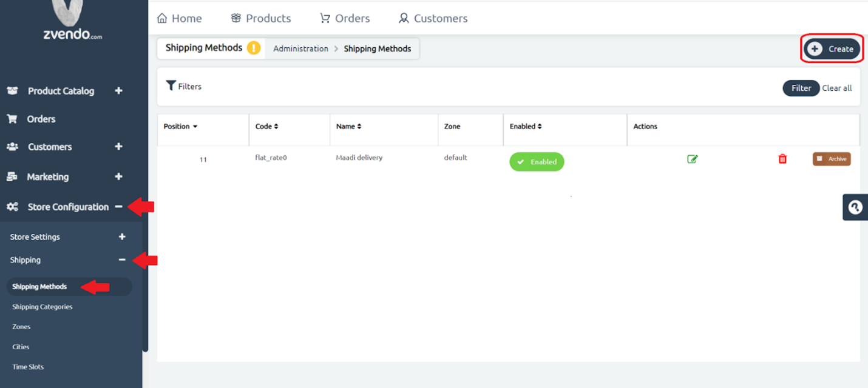
Task: Open the Products tab in top navigation
Action: coord(261,18)
